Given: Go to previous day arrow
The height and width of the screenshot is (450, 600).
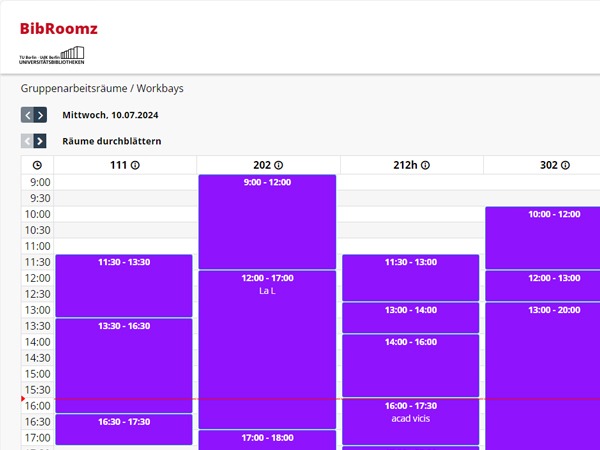Looking at the screenshot, I should pyautogui.click(x=28, y=115).
